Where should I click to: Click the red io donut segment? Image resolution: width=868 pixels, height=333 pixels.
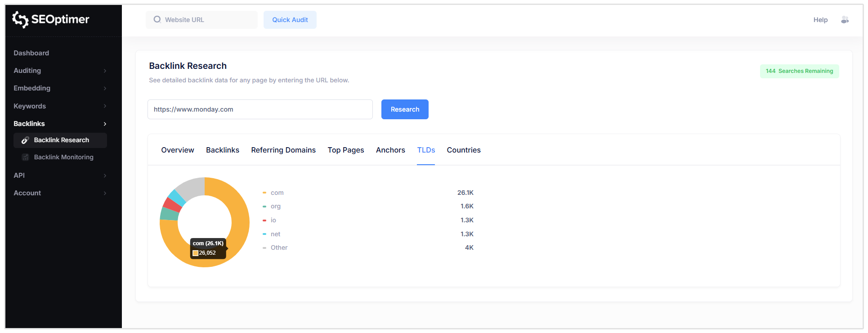(x=171, y=205)
